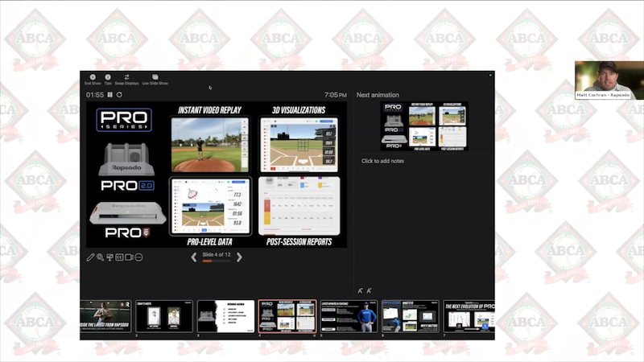The width and height of the screenshot is (644, 362).
Task: Select slide 5 thumbnail with blue-jersey player
Action: coord(349,316)
